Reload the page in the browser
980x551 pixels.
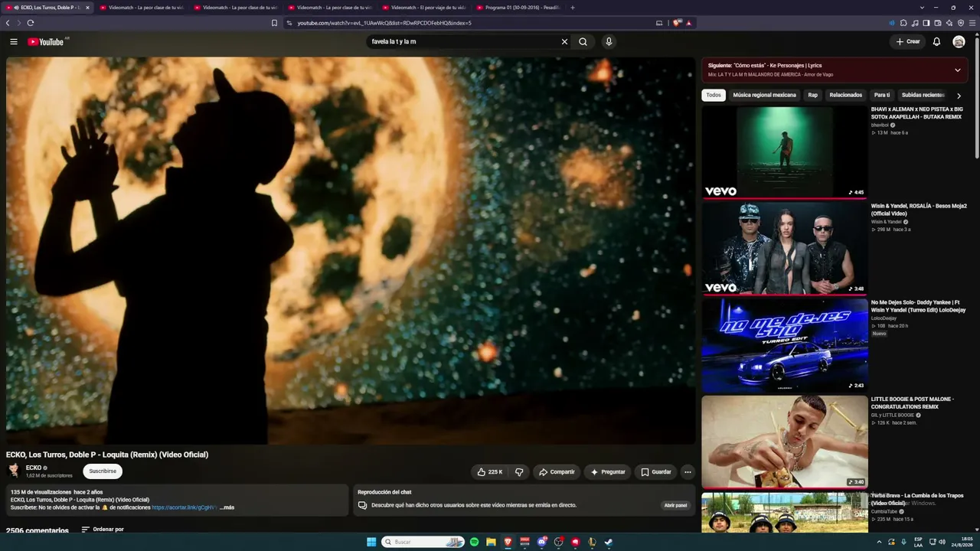click(x=30, y=23)
